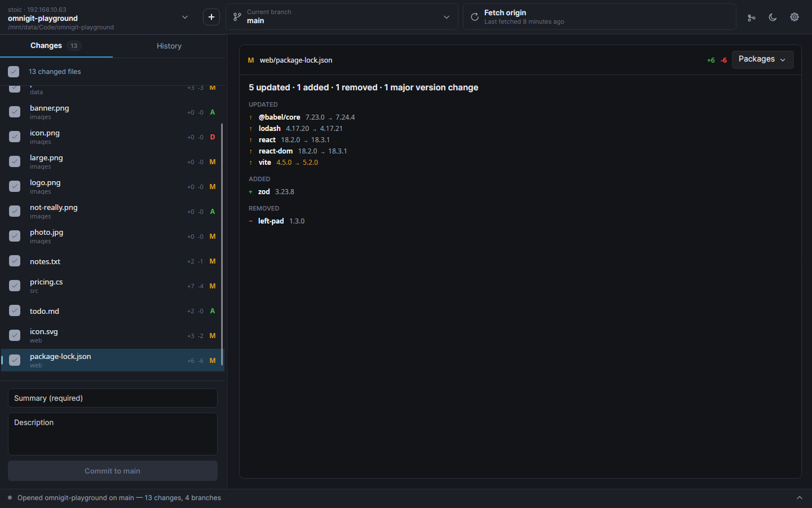Click Fetch origin button label

point(505,12)
